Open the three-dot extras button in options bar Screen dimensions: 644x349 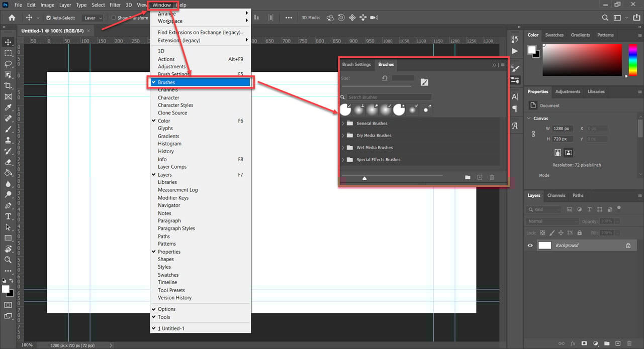click(x=289, y=18)
